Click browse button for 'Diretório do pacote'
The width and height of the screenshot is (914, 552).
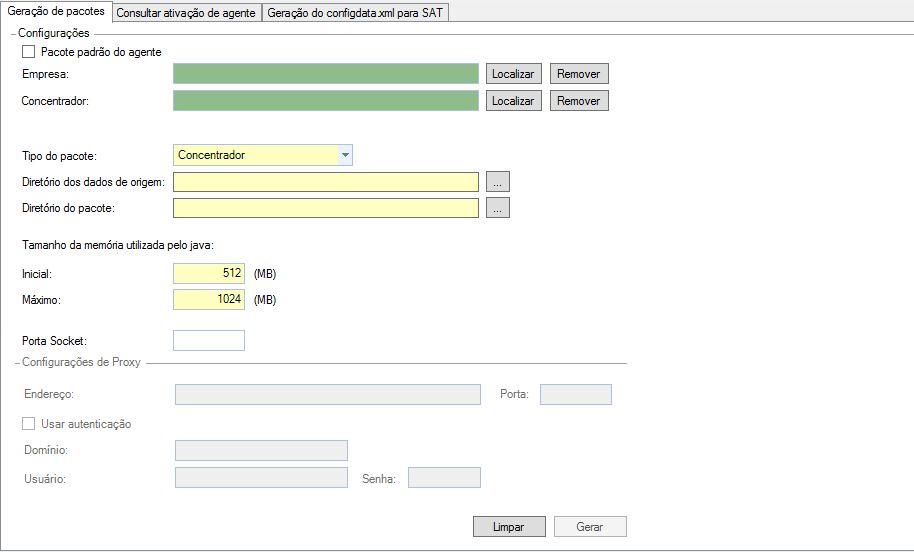[x=499, y=208]
